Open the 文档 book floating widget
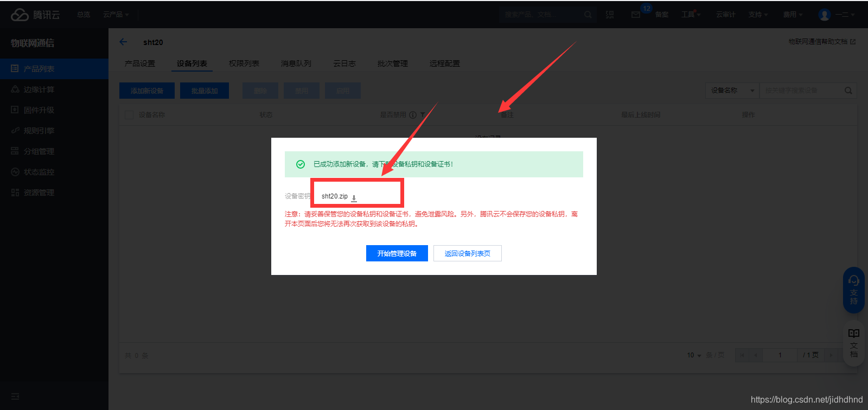868x410 pixels. 854,343
